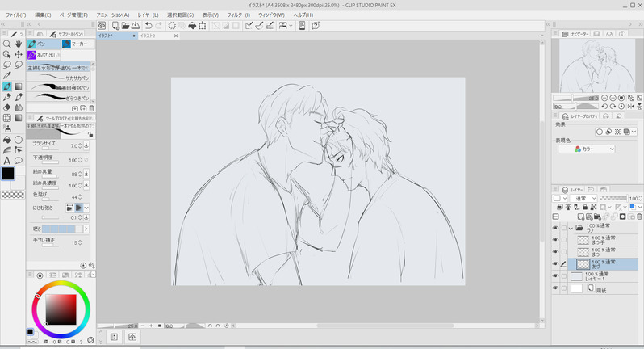Open the レイヤー(L) menu
Viewport: 644px width, 349px height.
pyautogui.click(x=148, y=15)
